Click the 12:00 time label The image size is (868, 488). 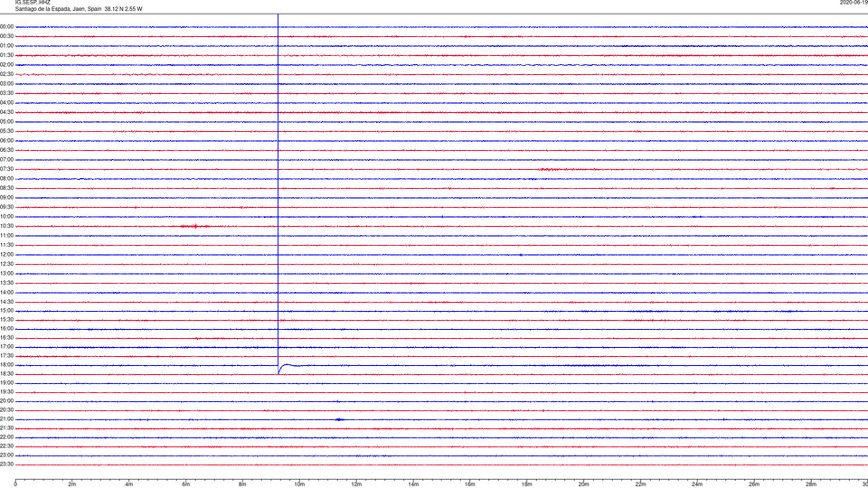(6, 254)
